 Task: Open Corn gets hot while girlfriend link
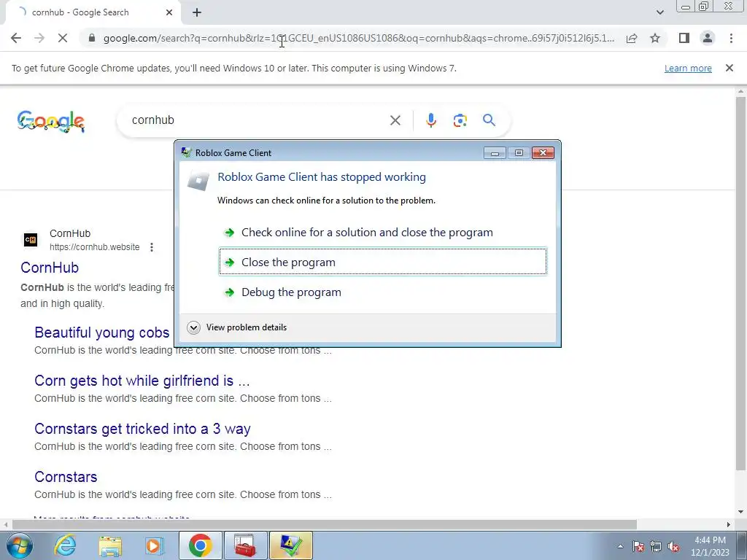point(142,381)
